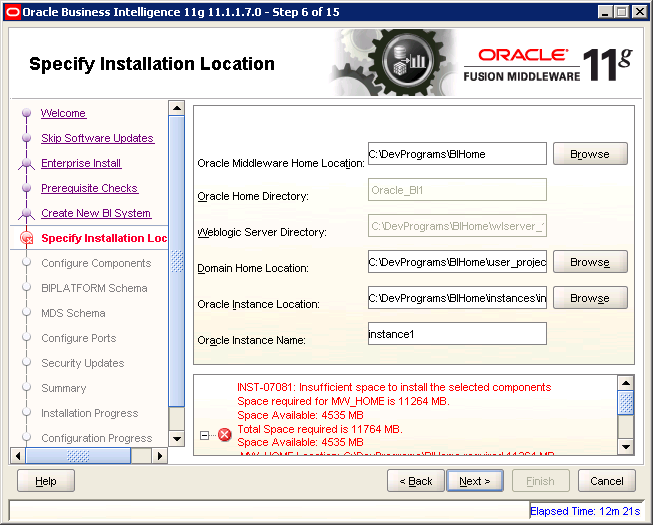653x525 pixels.
Task: Focus the Domain Home Location field
Action: click(457, 261)
